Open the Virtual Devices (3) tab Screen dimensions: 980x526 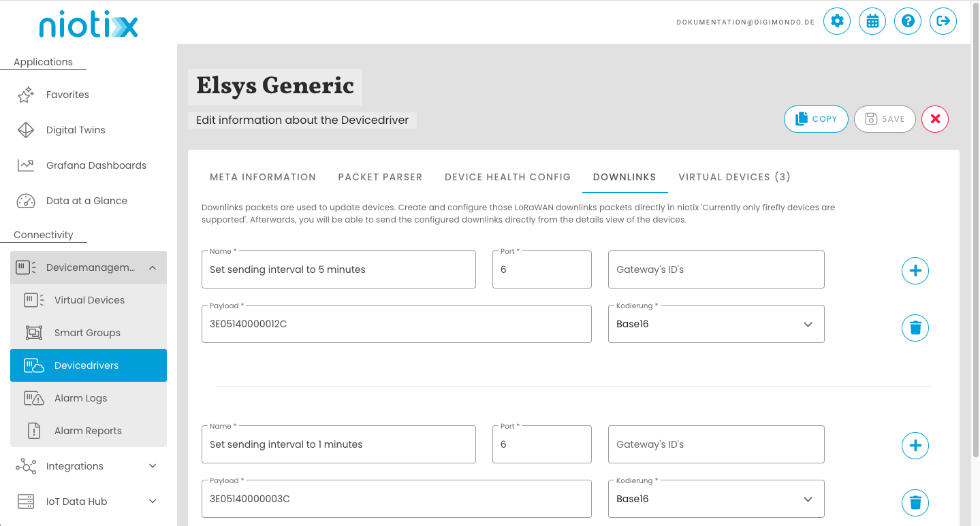coord(734,177)
